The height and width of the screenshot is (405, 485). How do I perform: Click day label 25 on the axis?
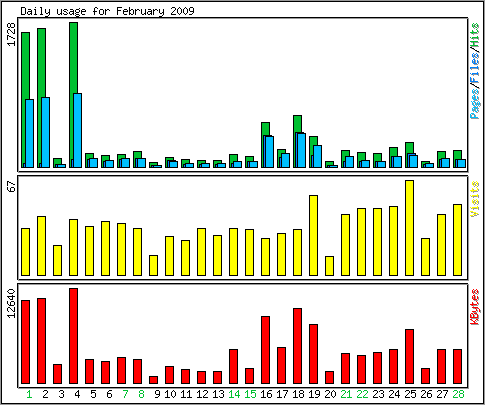pos(410,394)
